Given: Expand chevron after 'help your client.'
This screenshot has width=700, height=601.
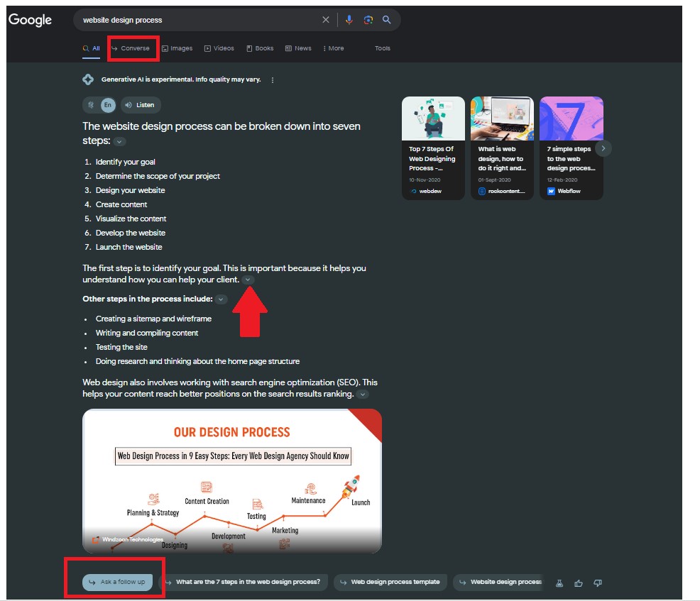Looking at the screenshot, I should click(248, 280).
